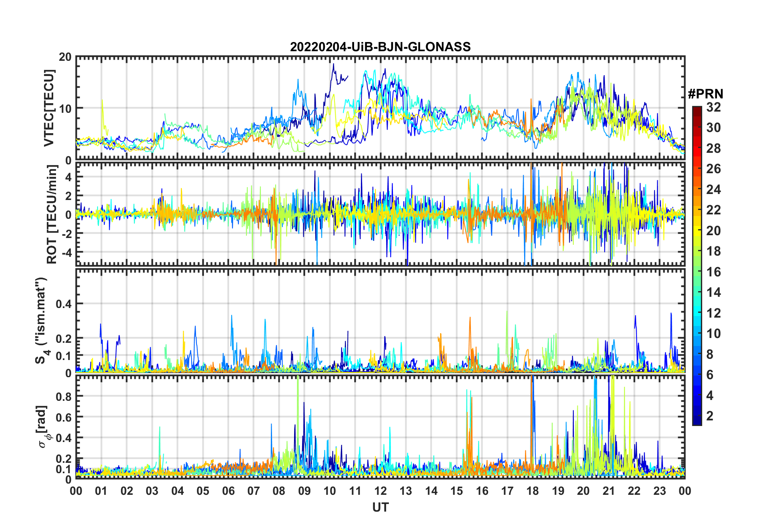Viewport: 761px width, 532px height.
Task: Click sigma-phi y-axis tick label 0.8
Action: tap(64, 396)
